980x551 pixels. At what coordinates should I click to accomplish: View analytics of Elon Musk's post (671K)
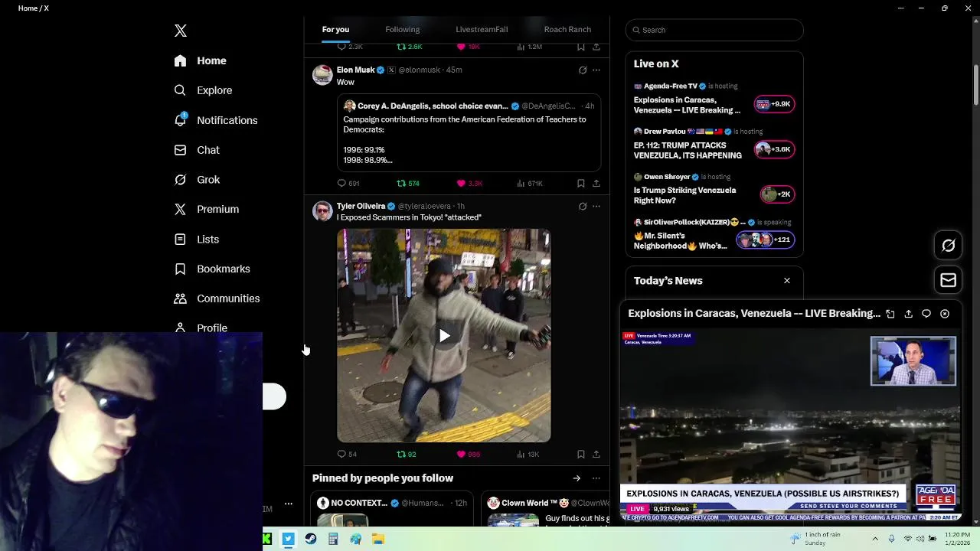point(530,183)
